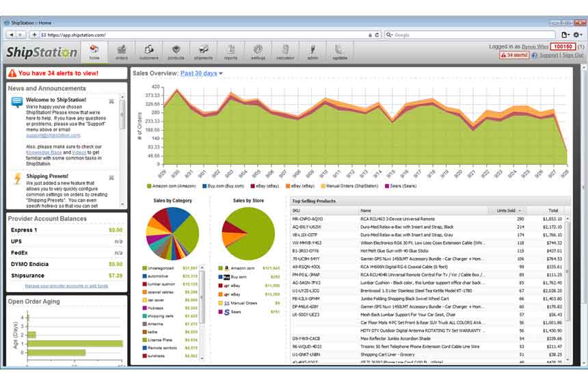Click the Manual Orders SS logo in store list
This screenshot has width=588, height=383.
tap(226, 303)
